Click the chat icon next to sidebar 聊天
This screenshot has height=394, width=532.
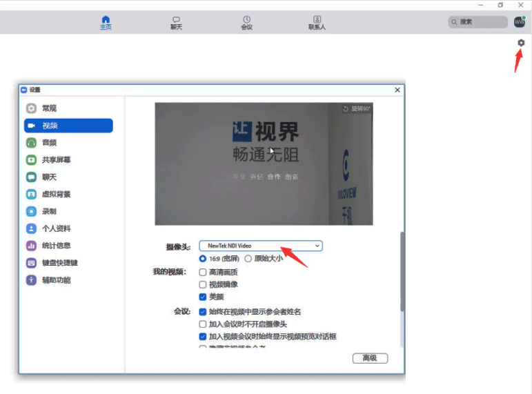tap(31, 177)
